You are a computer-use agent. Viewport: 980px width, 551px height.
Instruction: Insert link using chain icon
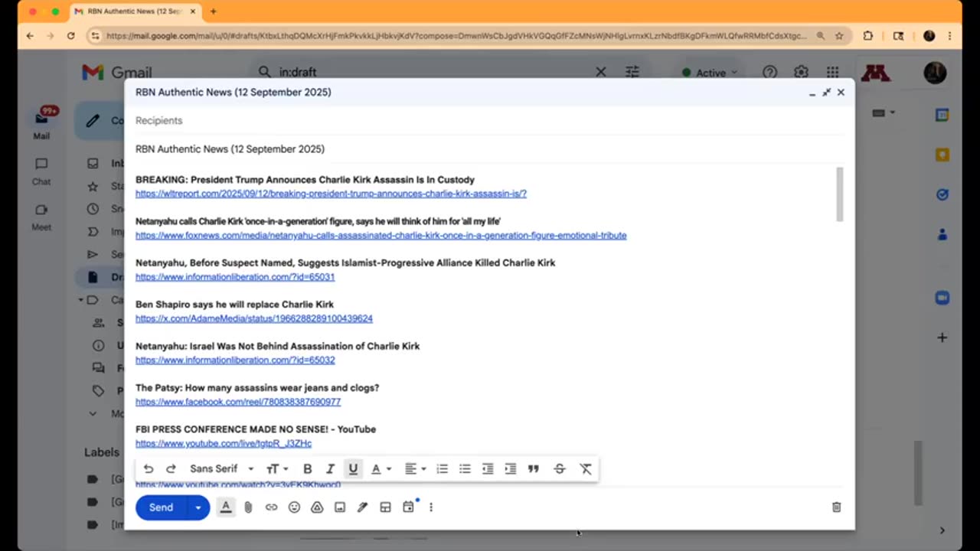pos(271,507)
